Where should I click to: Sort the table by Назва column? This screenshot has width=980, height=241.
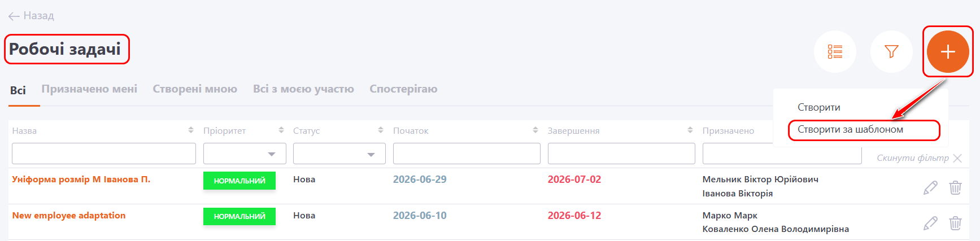(191, 130)
